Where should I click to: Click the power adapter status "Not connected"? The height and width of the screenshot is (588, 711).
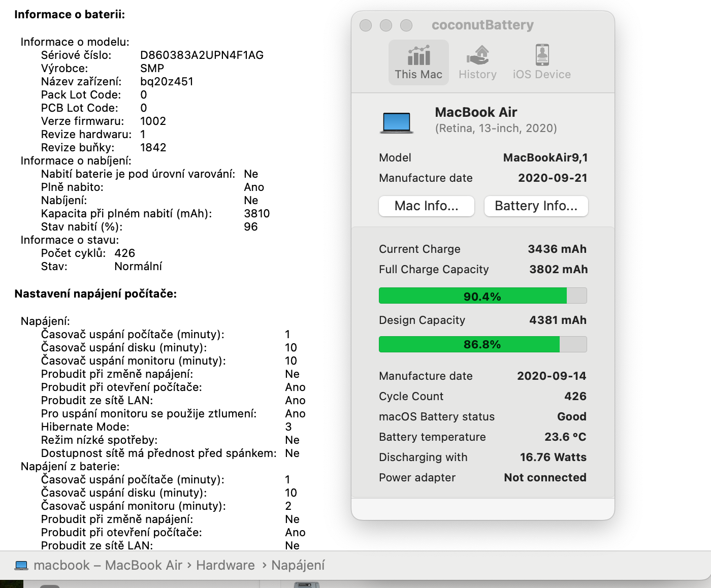click(545, 478)
